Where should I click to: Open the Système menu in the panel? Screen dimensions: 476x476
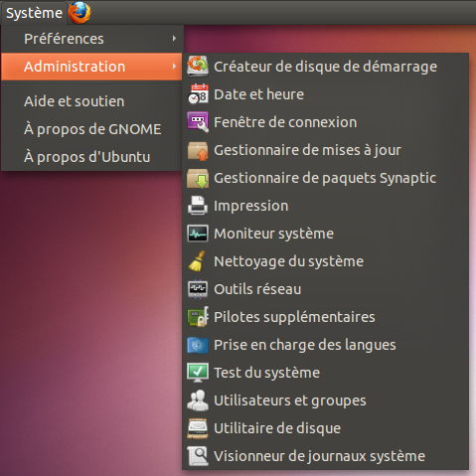pos(34,13)
